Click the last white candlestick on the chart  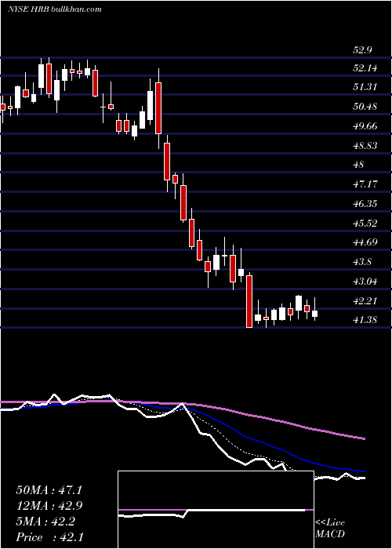tap(314, 309)
